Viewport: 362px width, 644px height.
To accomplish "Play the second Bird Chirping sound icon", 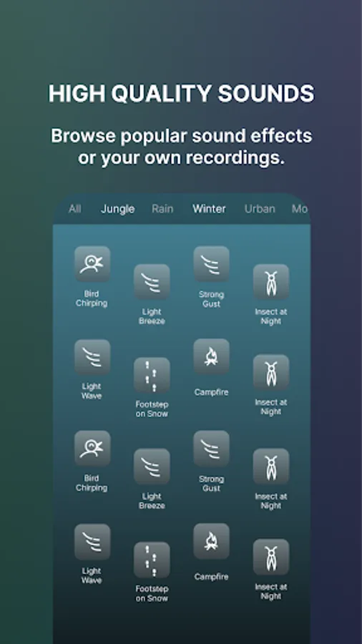I will tap(92, 449).
